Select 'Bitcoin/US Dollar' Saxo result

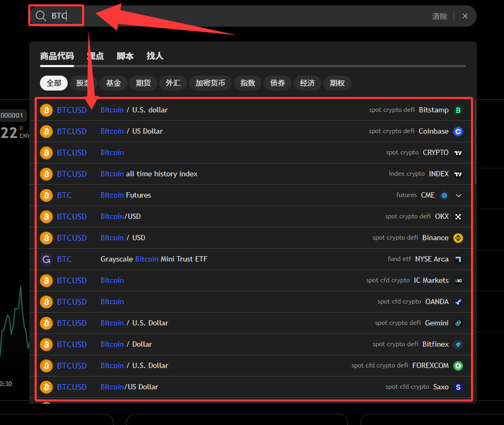tap(129, 387)
